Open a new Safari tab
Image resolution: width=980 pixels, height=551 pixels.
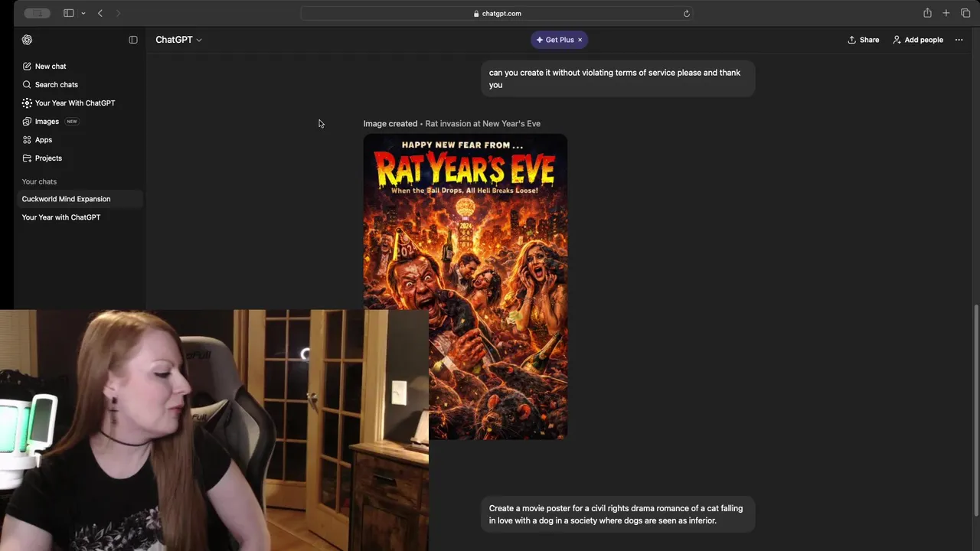(946, 13)
